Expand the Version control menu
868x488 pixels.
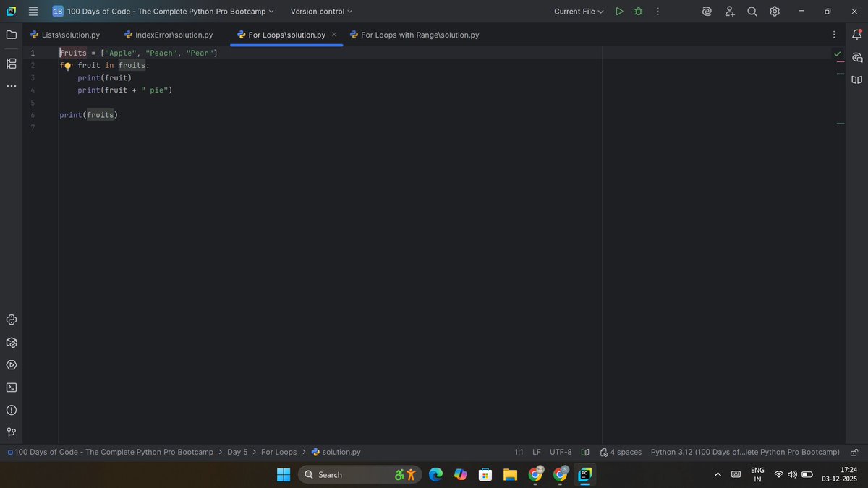[320, 11]
